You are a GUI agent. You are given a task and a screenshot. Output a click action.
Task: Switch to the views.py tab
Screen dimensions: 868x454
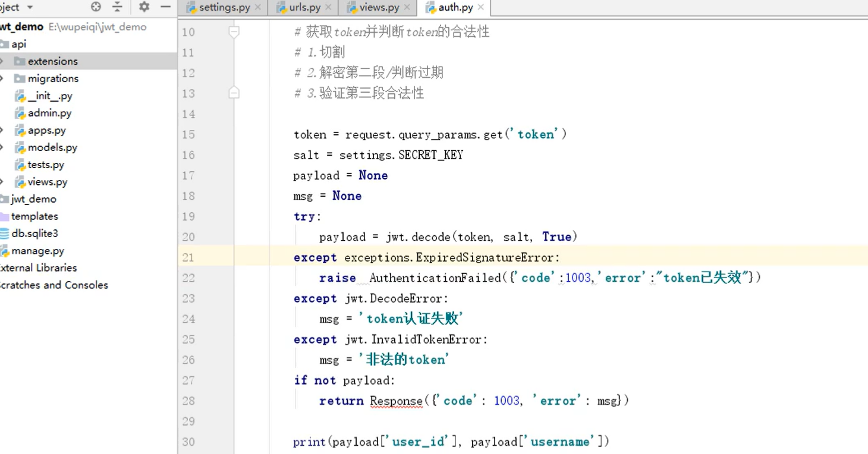click(x=379, y=8)
